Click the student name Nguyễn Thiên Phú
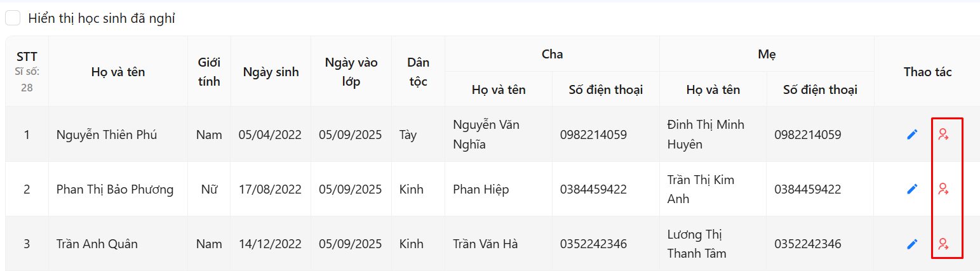 coord(107,135)
